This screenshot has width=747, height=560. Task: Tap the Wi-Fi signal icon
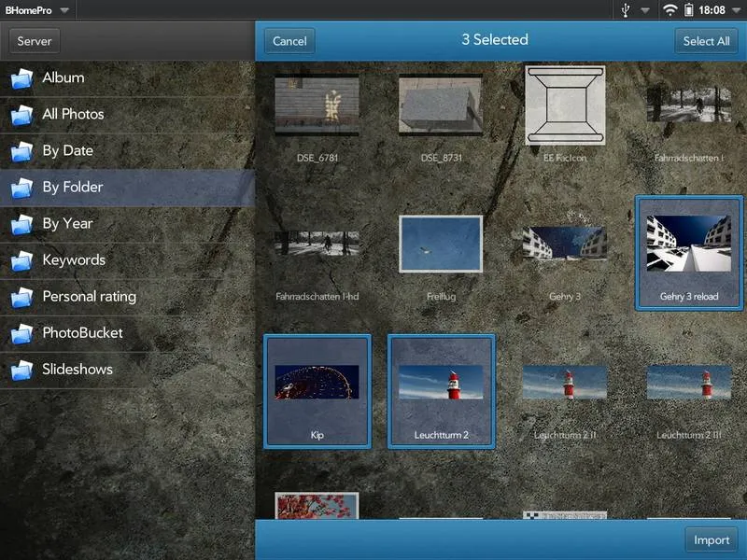tap(669, 10)
